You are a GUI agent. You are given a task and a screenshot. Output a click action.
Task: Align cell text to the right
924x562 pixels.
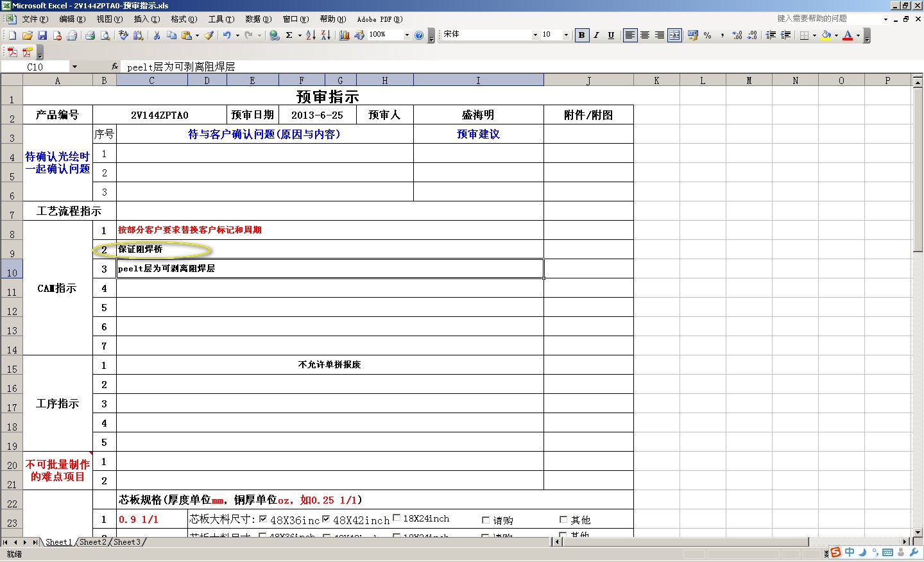[x=660, y=35]
